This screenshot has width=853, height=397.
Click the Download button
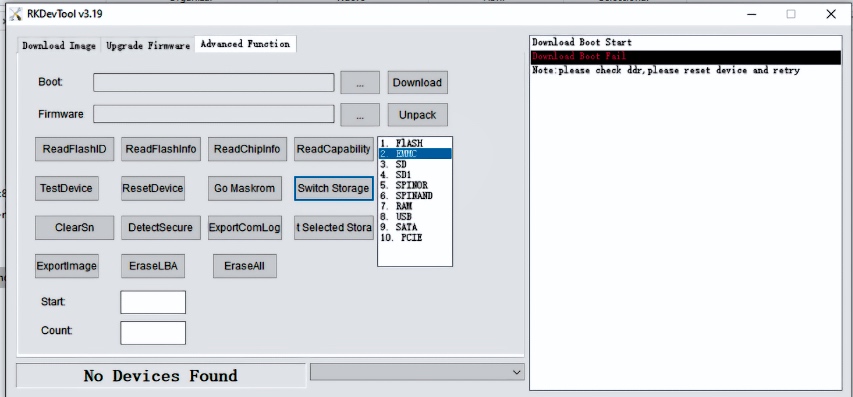coord(417,83)
